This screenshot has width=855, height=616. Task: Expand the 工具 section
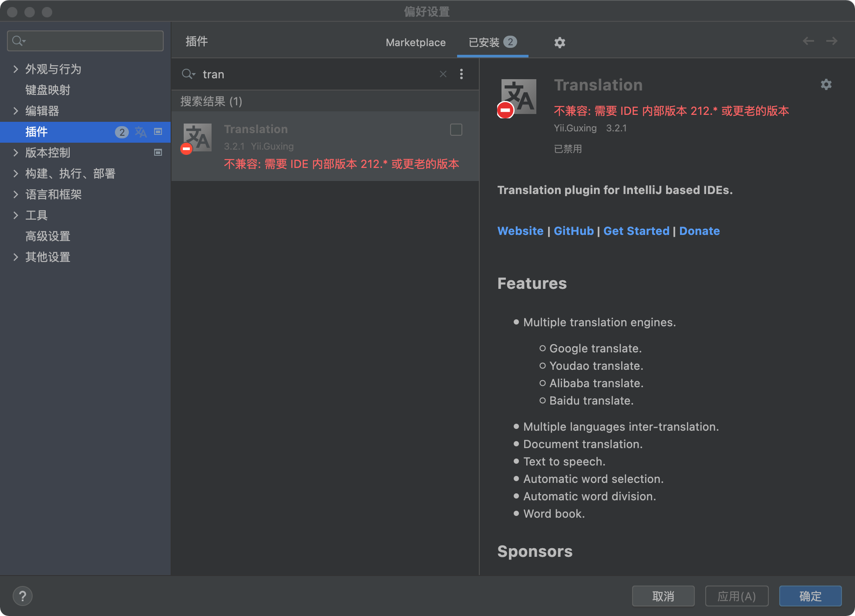16,215
